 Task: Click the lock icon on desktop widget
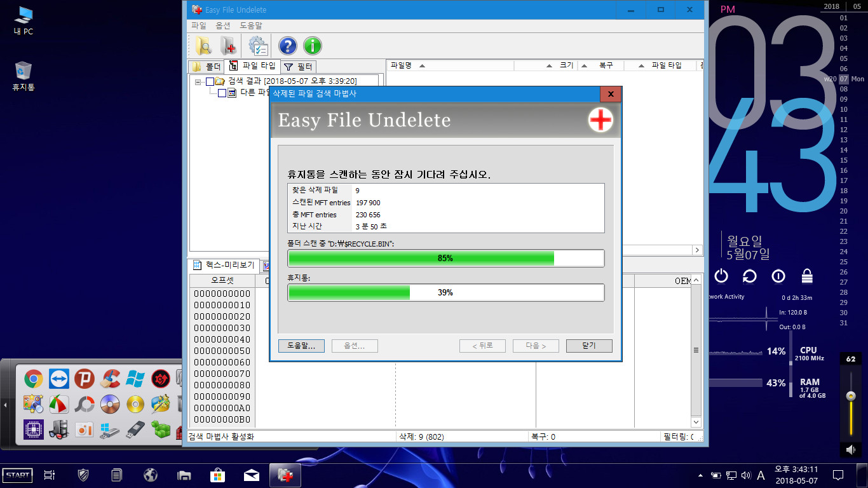tap(807, 276)
